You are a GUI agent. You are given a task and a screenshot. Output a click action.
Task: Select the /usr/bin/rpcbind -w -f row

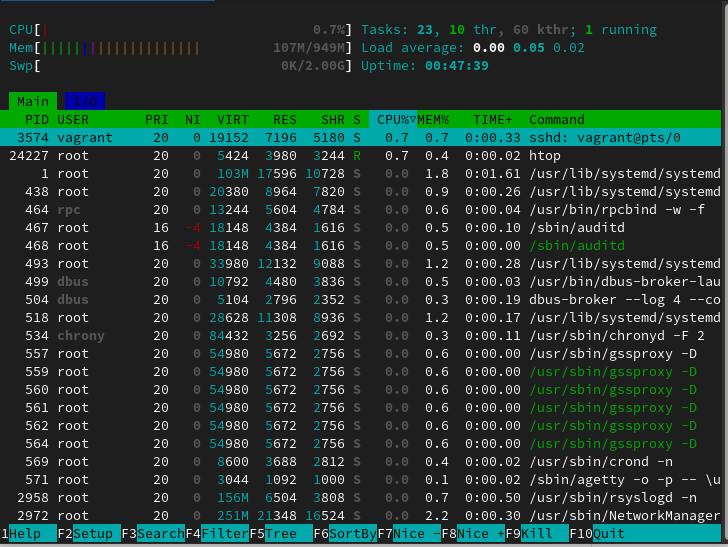[x=360, y=209]
